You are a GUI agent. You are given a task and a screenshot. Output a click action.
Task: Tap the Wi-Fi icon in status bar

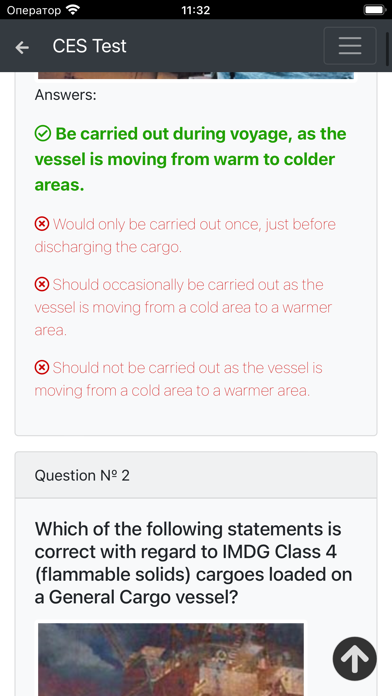coord(72,10)
